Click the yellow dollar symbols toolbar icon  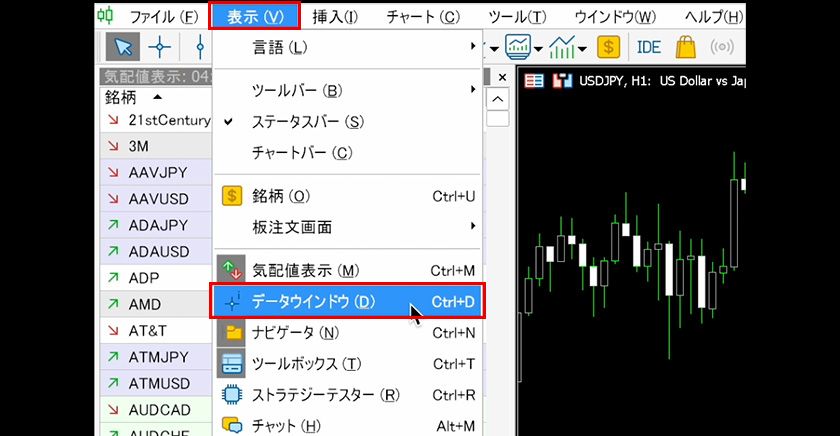608,47
